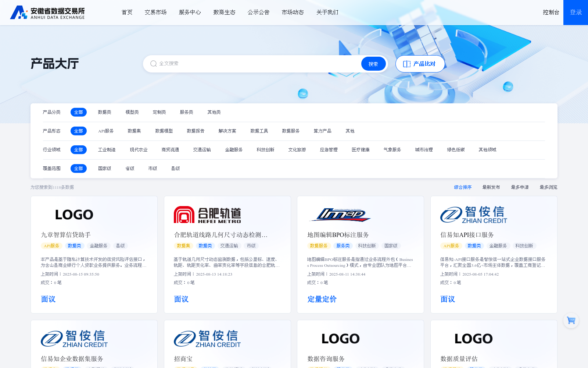Image resolution: width=588 pixels, height=368 pixels.
Task: Click the blue 登录 button
Action: pos(576,13)
